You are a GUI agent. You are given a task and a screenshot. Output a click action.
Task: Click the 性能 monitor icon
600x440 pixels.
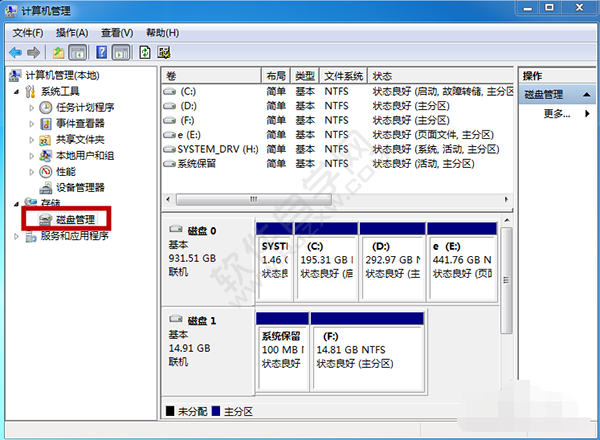click(x=46, y=172)
